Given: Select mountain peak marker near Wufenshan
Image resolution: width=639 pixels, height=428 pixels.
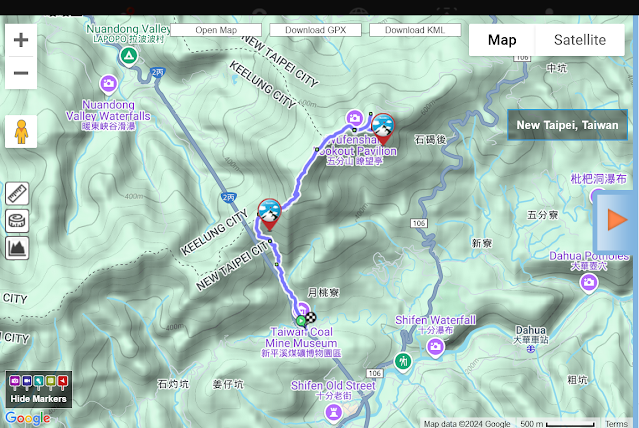Looking at the screenshot, I should 383,128.
